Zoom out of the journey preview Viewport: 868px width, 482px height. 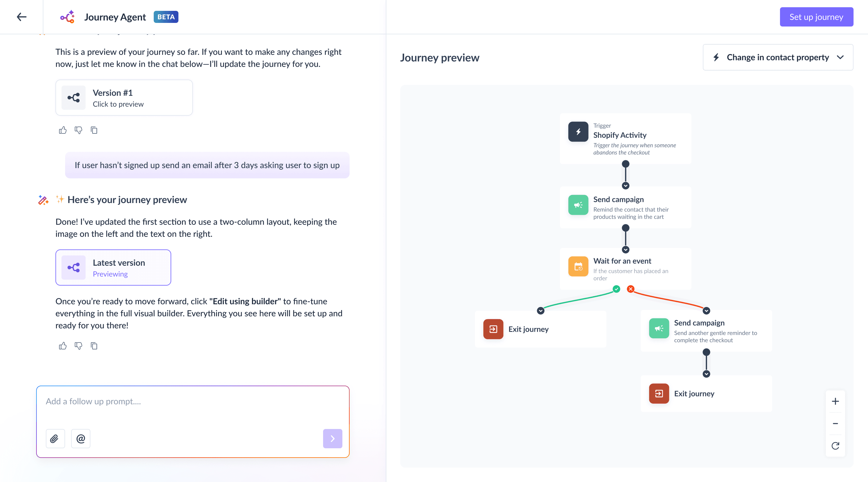click(835, 423)
